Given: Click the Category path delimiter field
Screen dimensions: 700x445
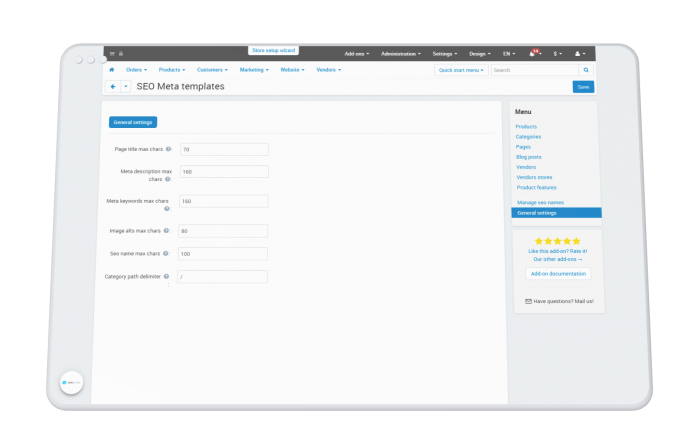Looking at the screenshot, I should (222, 277).
